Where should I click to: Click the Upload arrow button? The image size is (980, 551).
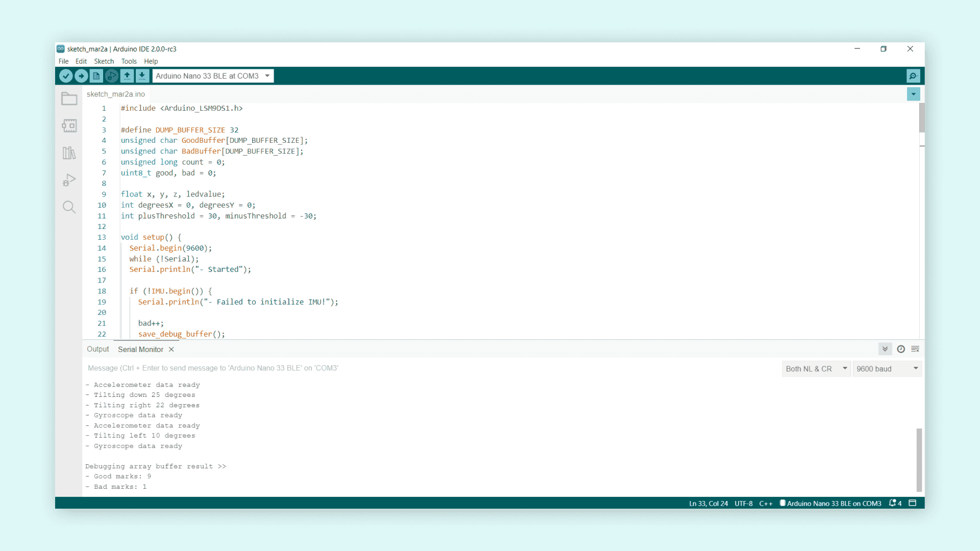point(81,76)
